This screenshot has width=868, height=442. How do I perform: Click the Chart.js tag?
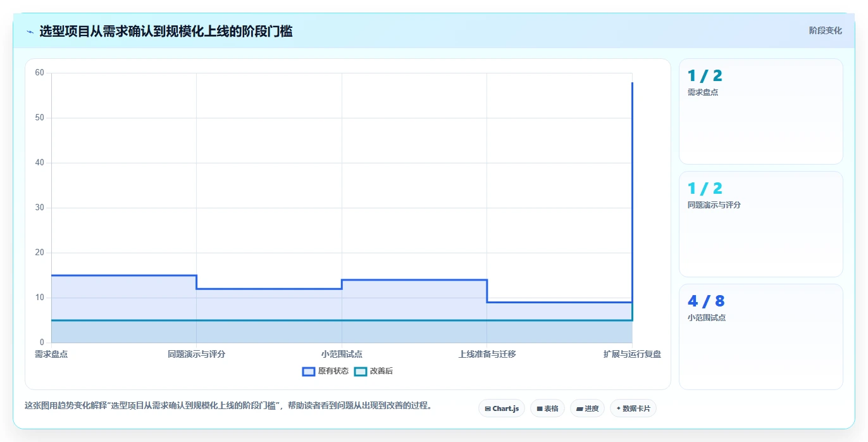point(502,408)
